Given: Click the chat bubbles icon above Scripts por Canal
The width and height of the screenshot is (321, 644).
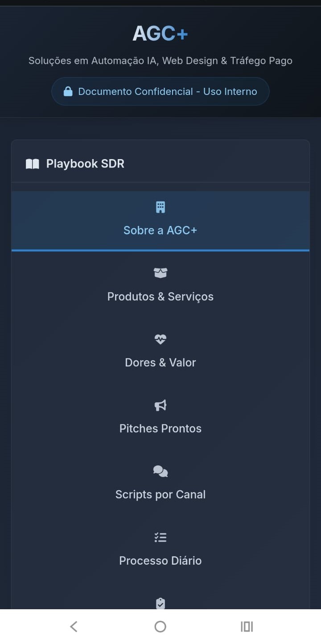Looking at the screenshot, I should [160, 471].
